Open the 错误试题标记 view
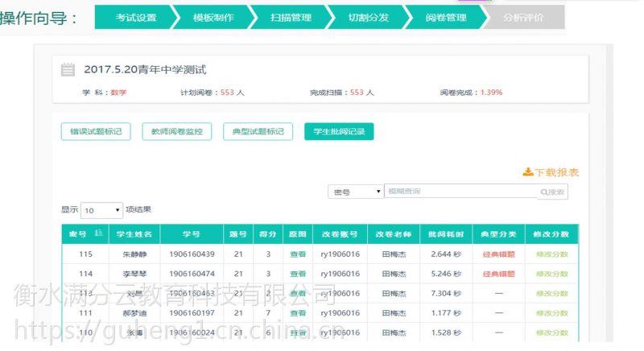 pos(96,132)
